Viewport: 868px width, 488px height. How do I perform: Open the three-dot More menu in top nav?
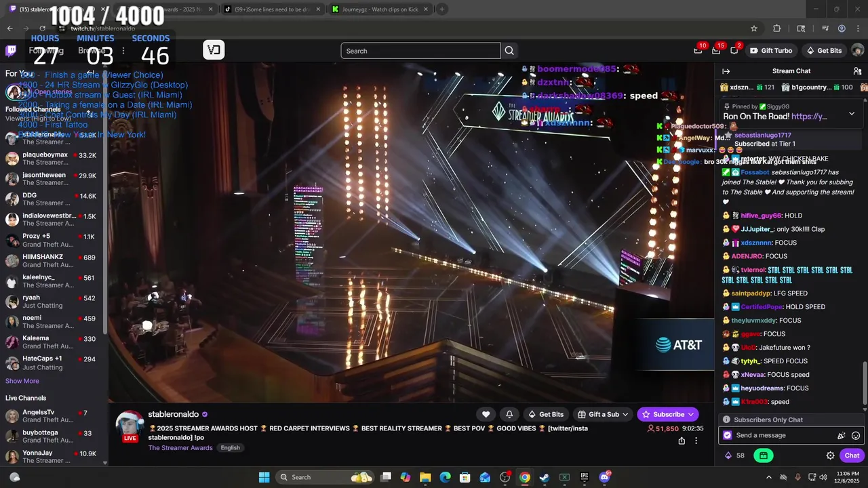click(123, 51)
